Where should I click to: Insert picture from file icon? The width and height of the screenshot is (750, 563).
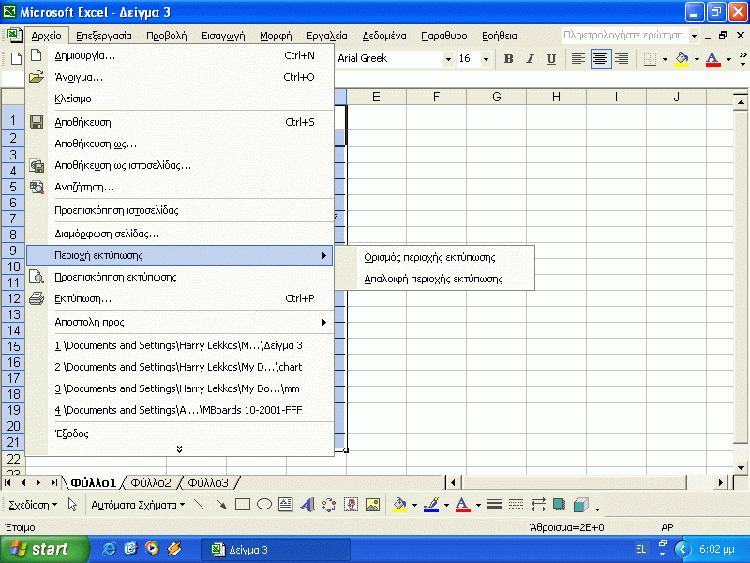click(x=373, y=505)
